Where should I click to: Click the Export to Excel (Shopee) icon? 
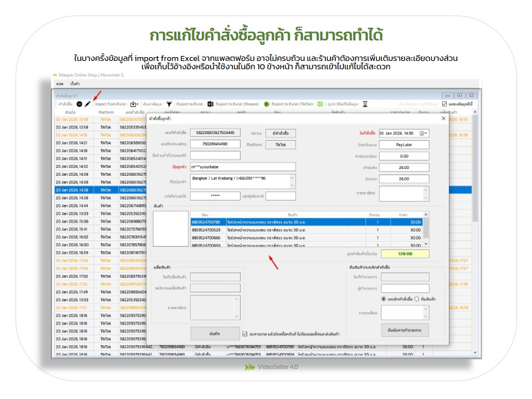click(267, 104)
